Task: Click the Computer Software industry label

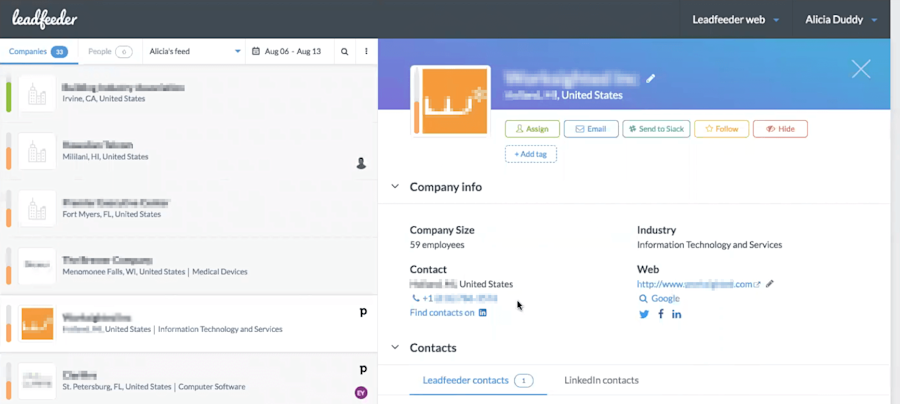Action: [x=212, y=387]
